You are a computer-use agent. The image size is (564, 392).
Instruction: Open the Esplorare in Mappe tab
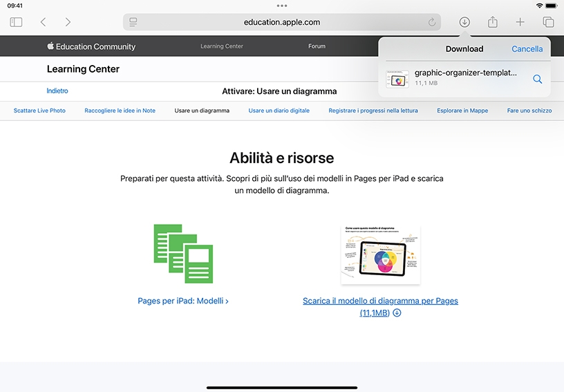point(462,111)
